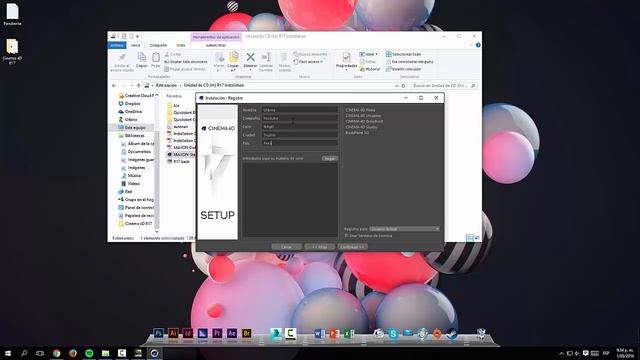The image size is (640, 360).
Task: Select Documentos in Explorer sidebar
Action: [x=139, y=151]
